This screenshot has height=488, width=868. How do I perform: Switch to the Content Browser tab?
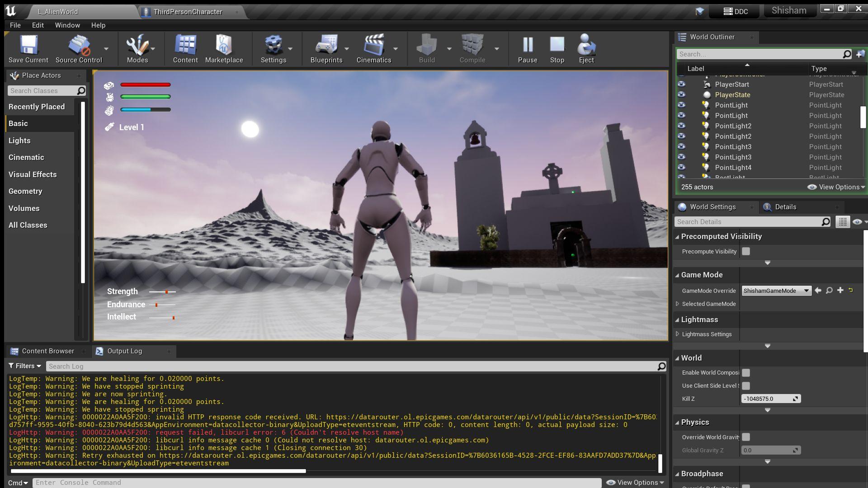click(x=48, y=351)
